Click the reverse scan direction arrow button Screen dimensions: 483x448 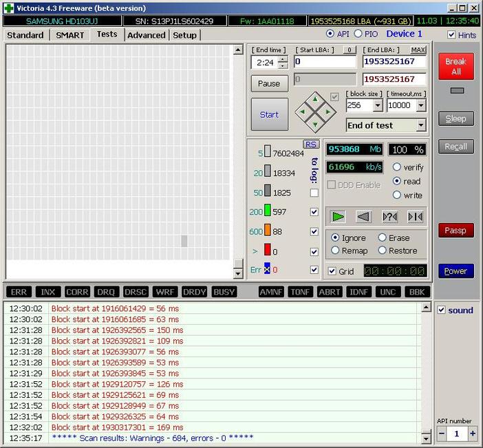(x=363, y=217)
